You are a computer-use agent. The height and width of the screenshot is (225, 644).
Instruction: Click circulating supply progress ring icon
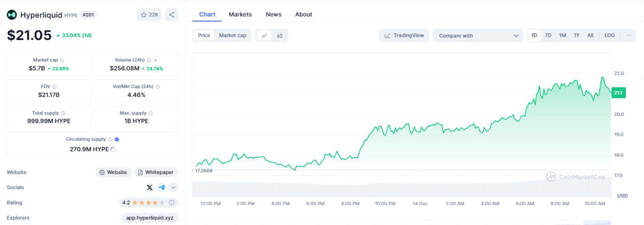point(113,149)
